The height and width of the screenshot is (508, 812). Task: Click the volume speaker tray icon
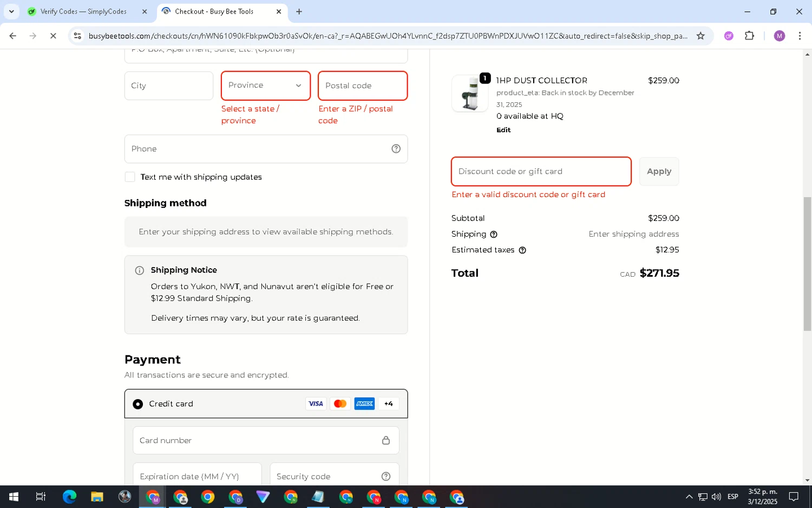tap(716, 497)
